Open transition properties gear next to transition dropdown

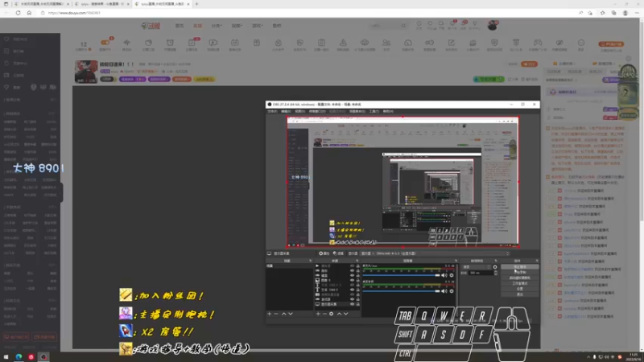[495, 267]
